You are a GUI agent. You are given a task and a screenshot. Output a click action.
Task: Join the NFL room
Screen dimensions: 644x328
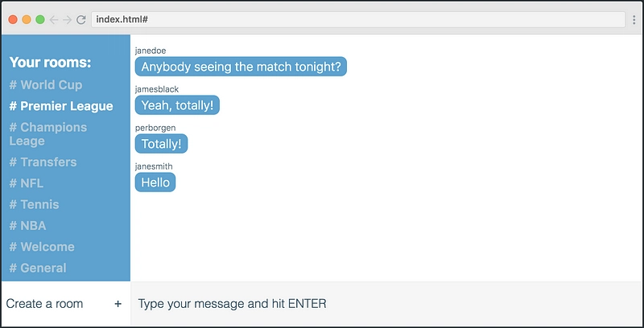[x=27, y=183]
